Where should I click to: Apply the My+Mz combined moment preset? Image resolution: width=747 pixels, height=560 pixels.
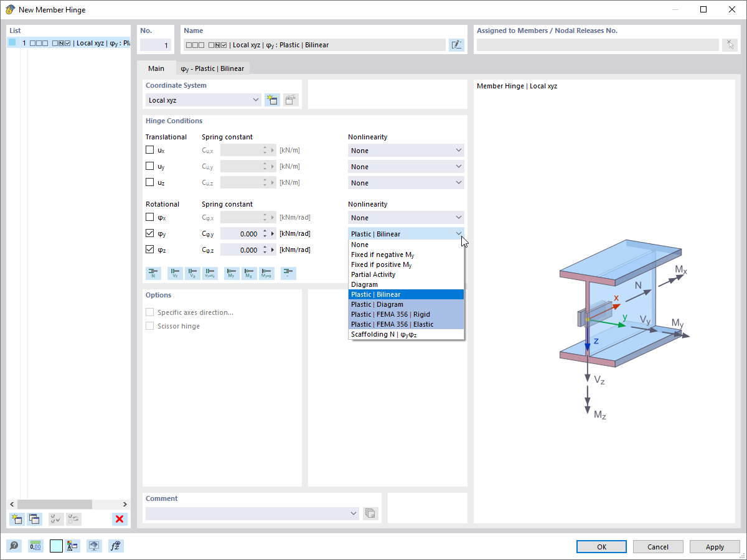click(266, 273)
